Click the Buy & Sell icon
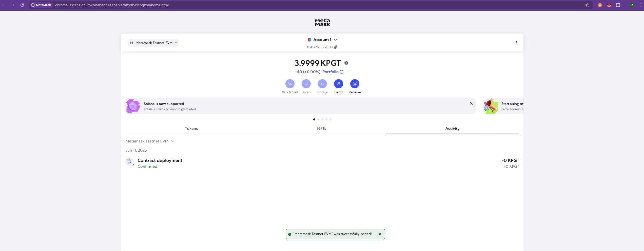The image size is (644, 251). [290, 84]
